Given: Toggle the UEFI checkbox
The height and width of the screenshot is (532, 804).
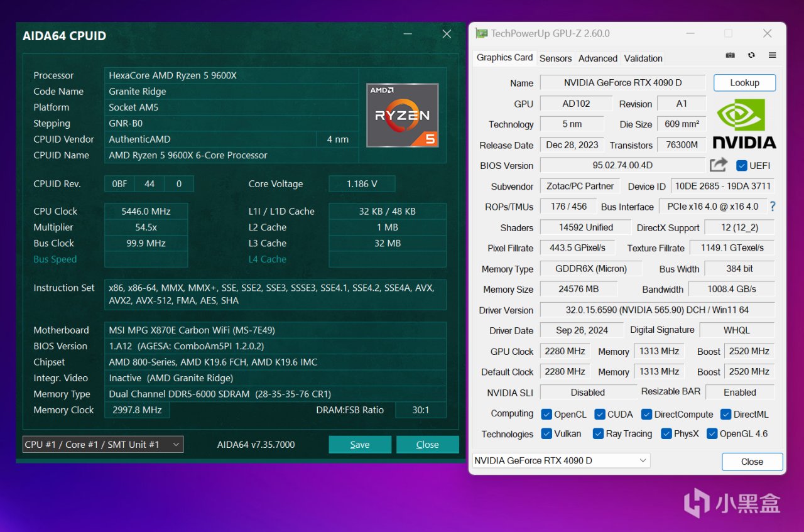Looking at the screenshot, I should pos(742,166).
